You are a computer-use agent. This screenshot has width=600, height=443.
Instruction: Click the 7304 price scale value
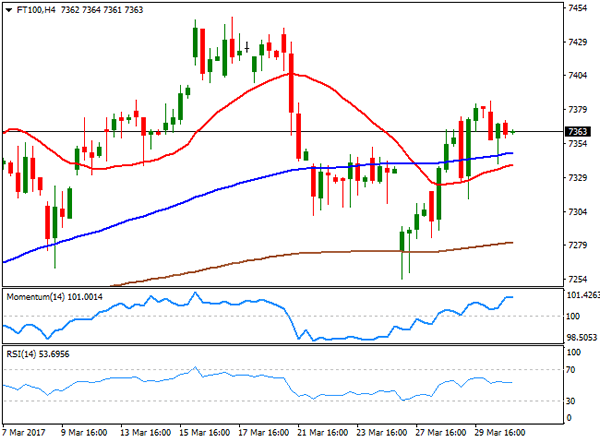[x=578, y=212]
